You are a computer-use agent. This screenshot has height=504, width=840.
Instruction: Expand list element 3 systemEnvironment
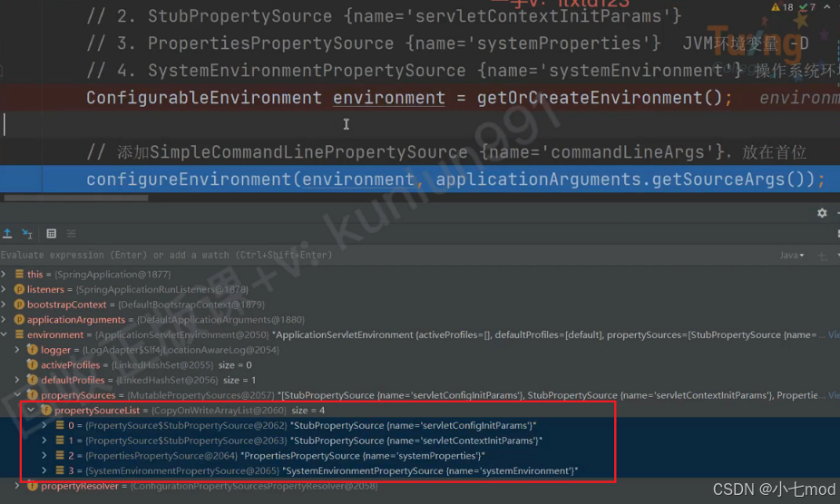[44, 470]
